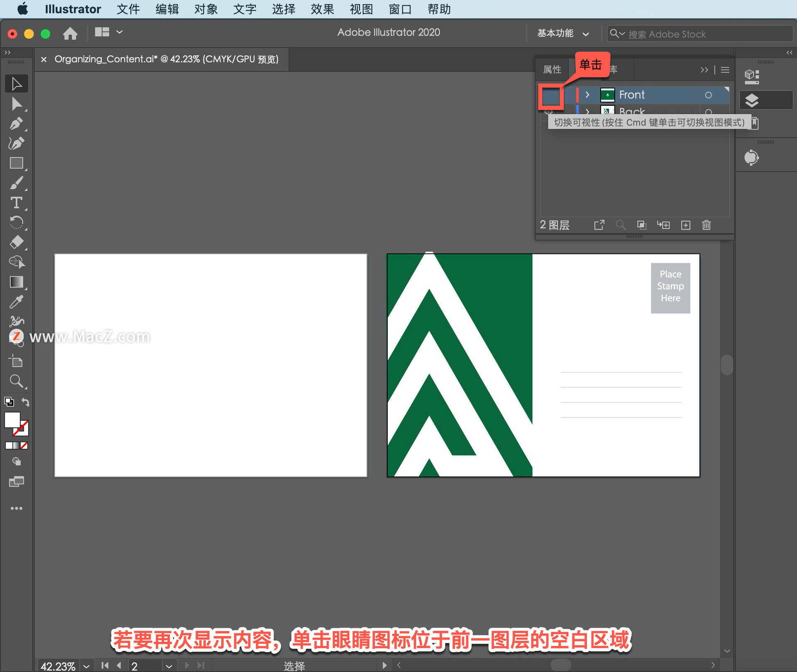Select the Pen tool
797x672 pixels.
pyautogui.click(x=16, y=123)
